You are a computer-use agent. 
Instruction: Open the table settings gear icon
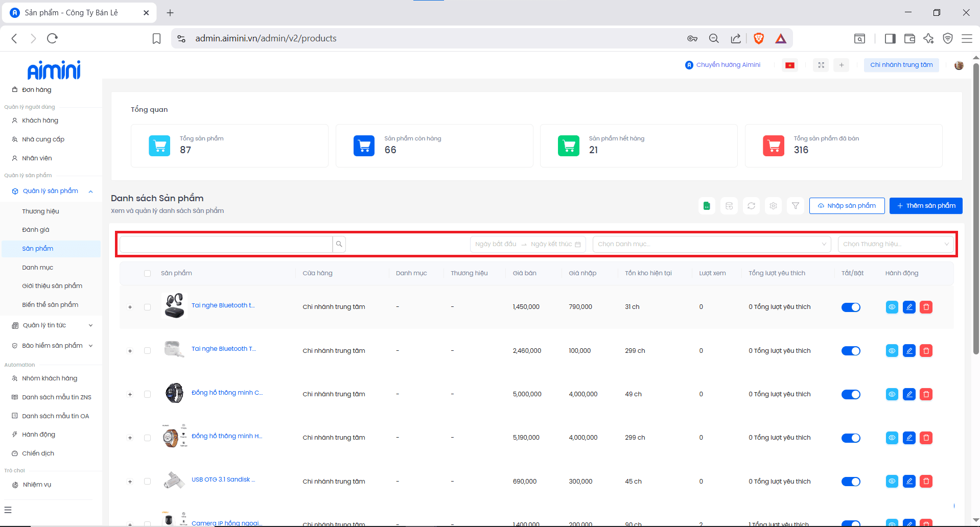[773, 206]
